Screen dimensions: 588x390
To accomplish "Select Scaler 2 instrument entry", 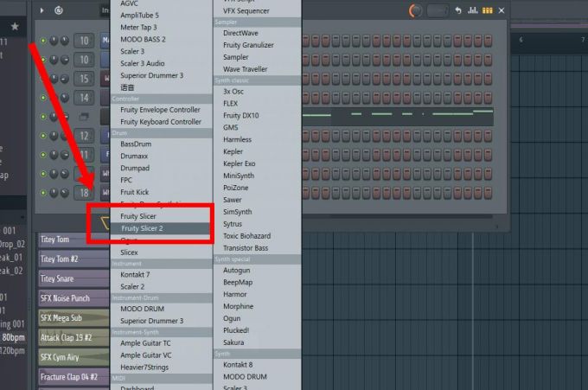I will coord(132,286).
